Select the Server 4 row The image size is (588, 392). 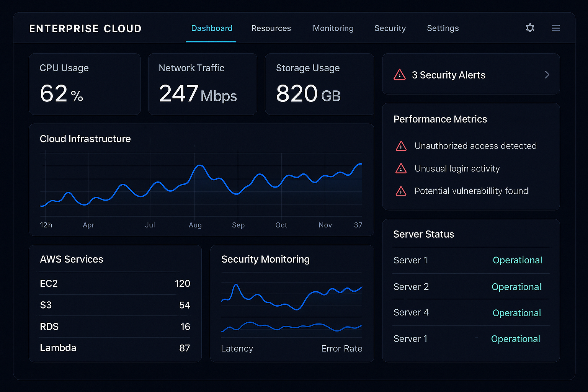pyautogui.click(x=471, y=312)
